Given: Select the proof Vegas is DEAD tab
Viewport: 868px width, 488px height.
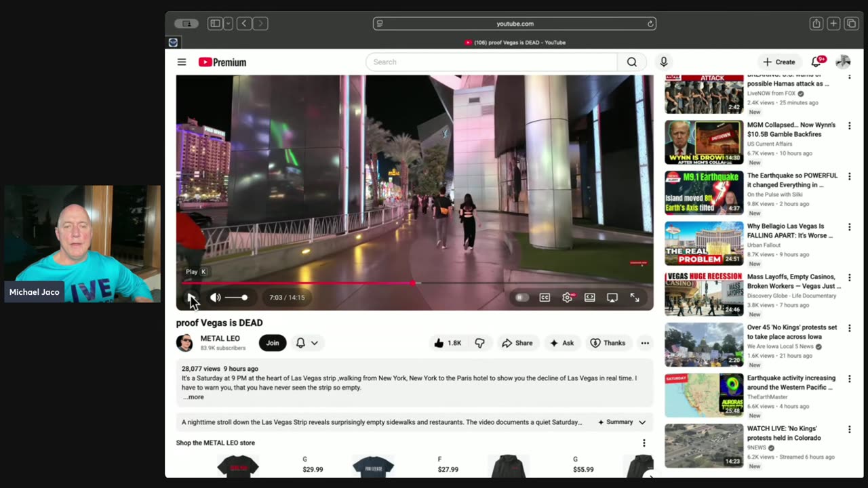Looking at the screenshot, I should tap(515, 43).
